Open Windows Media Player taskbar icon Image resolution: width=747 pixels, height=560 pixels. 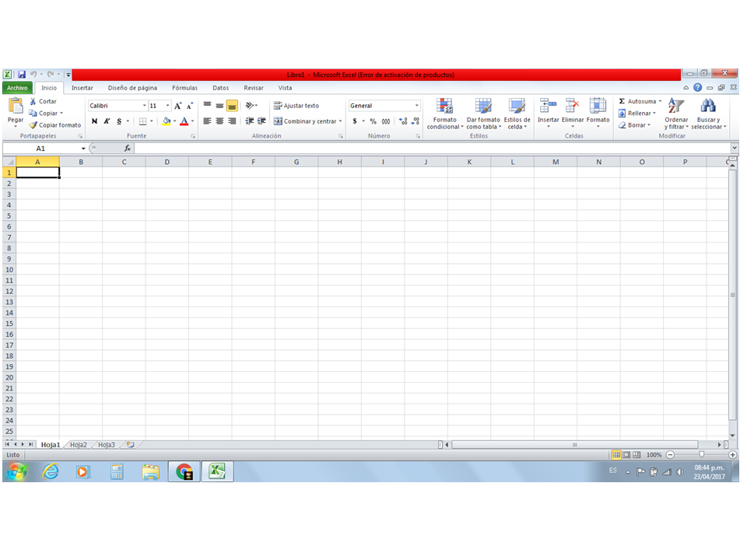point(83,472)
